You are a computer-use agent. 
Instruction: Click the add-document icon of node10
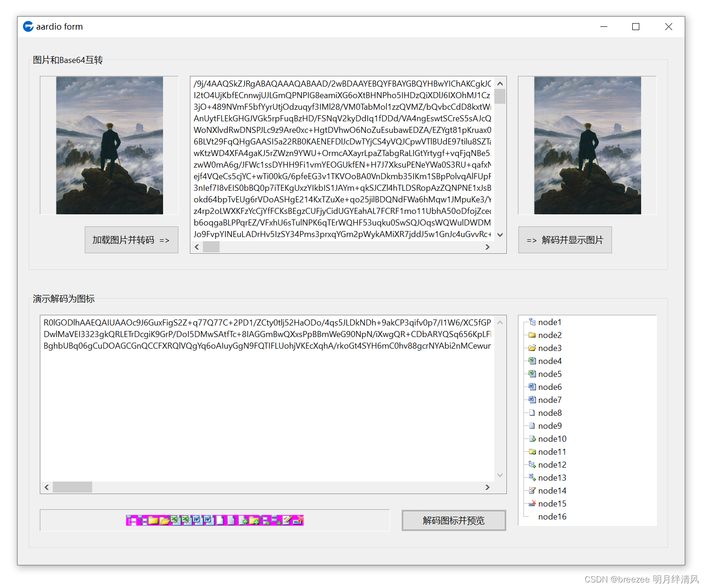coord(532,438)
